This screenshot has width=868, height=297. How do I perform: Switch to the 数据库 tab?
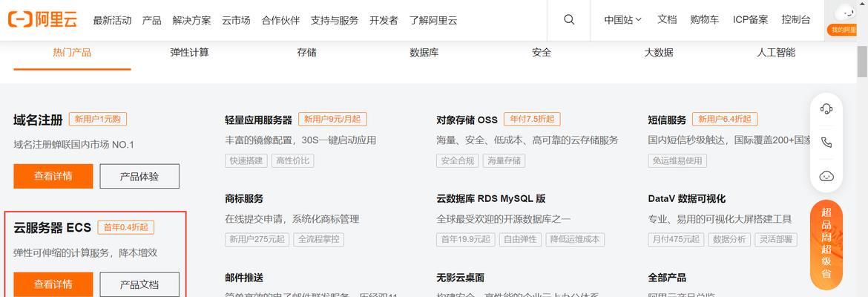tap(424, 53)
